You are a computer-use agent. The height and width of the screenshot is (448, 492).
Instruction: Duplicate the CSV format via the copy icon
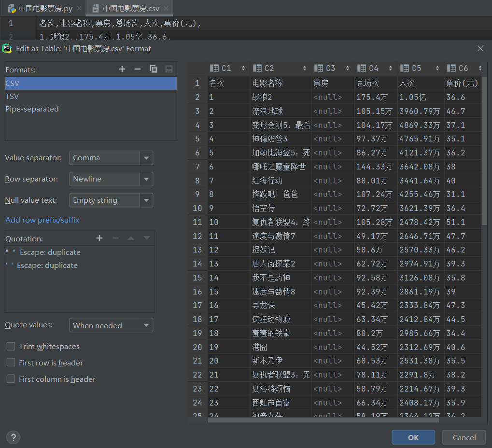coord(153,69)
